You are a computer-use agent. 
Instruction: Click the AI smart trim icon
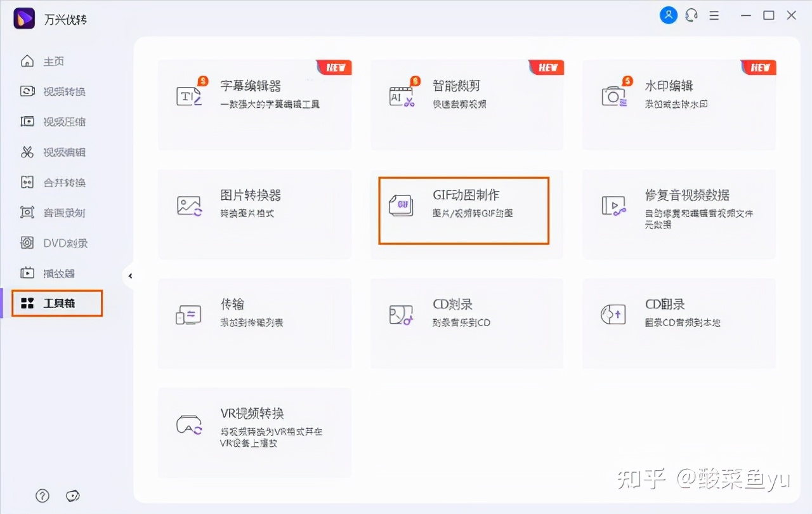coord(402,95)
